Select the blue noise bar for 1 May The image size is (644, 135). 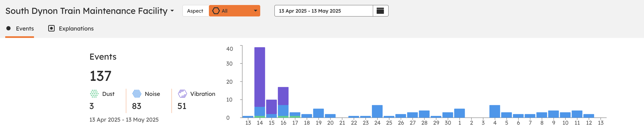pos(459,113)
